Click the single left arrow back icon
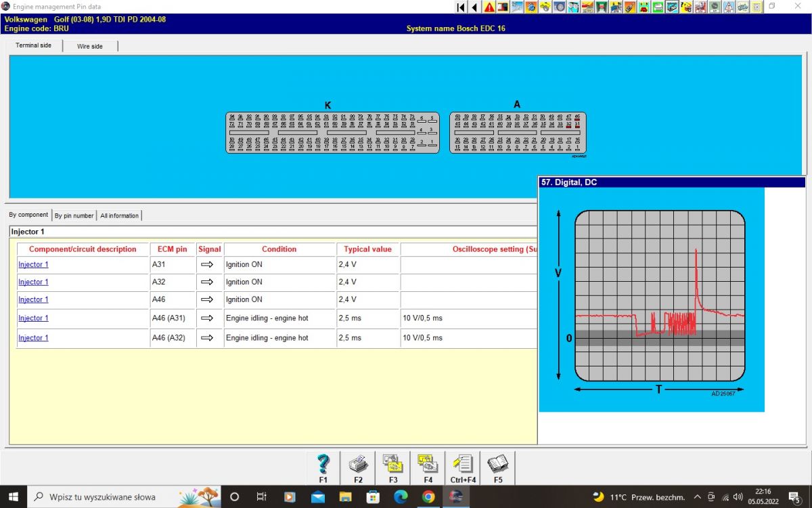This screenshot has height=508, width=812. (474, 7)
